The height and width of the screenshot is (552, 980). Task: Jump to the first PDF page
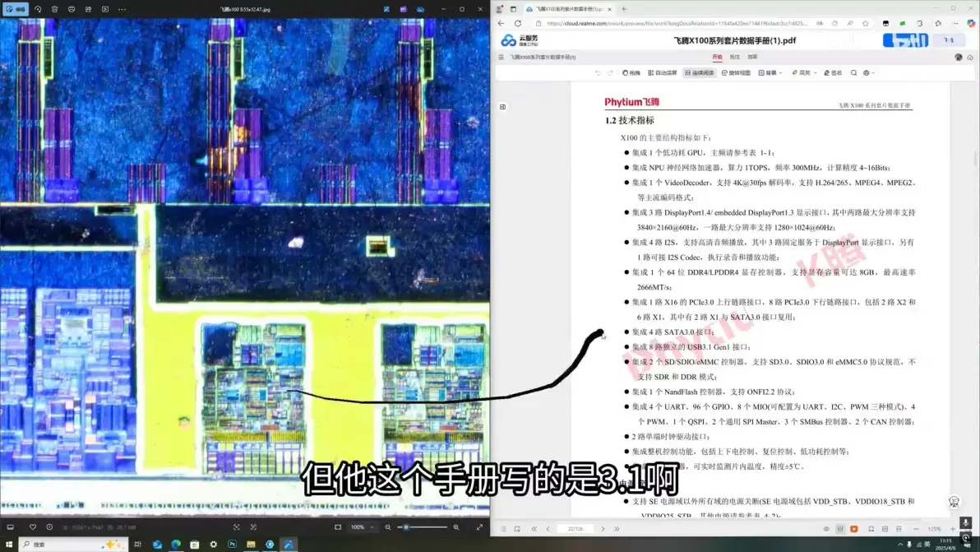point(534,529)
